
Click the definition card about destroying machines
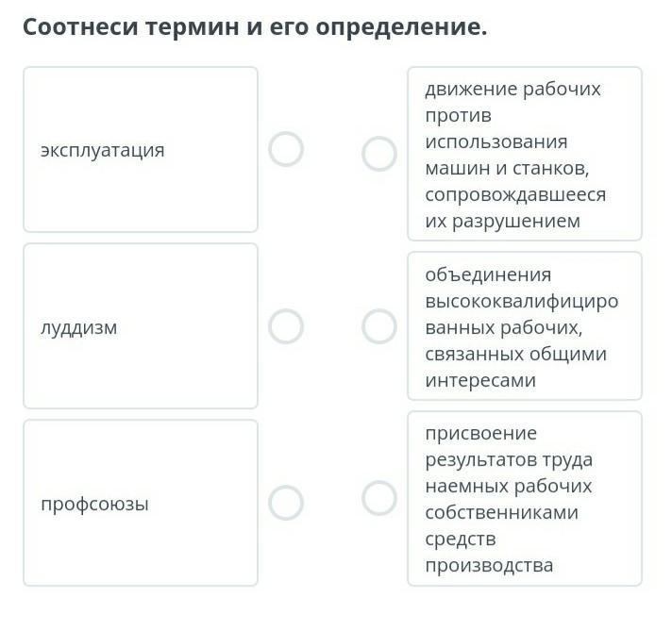pos(525,154)
